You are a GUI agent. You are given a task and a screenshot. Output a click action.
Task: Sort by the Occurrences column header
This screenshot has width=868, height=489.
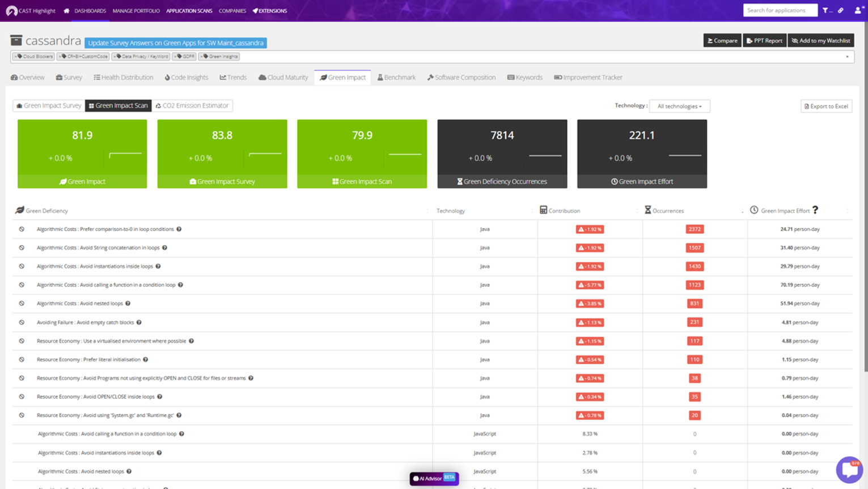tap(667, 210)
